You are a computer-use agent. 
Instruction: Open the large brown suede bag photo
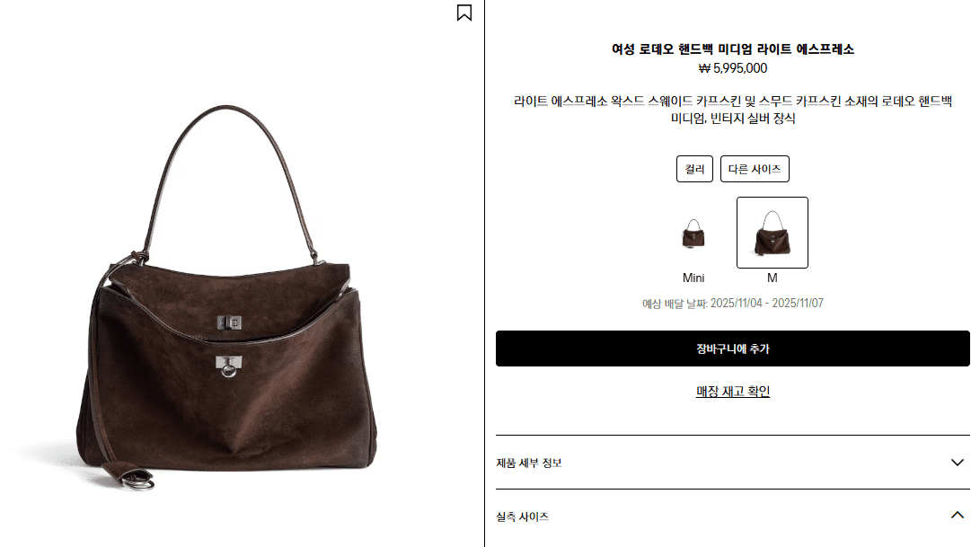pyautogui.click(x=228, y=297)
